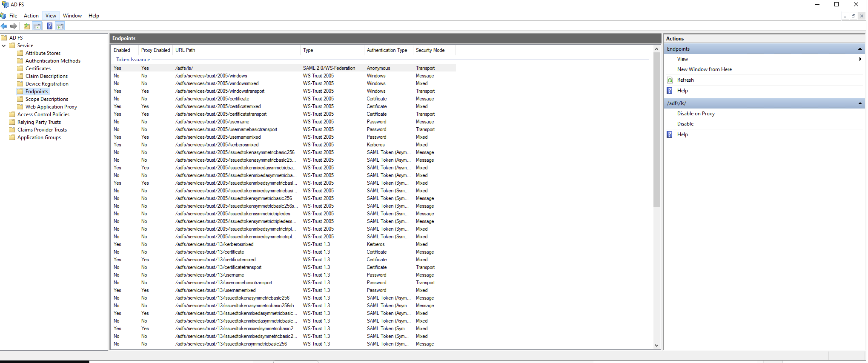The image size is (868, 363).
Task: Select Authentication Methods in tree
Action: (53, 61)
